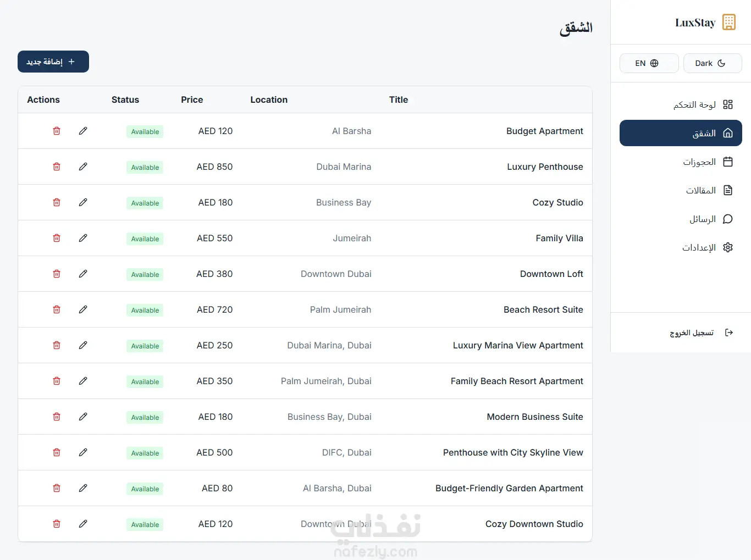The height and width of the screenshot is (560, 751).
Task: Delete Penthouse with City Skyline View
Action: tap(57, 452)
